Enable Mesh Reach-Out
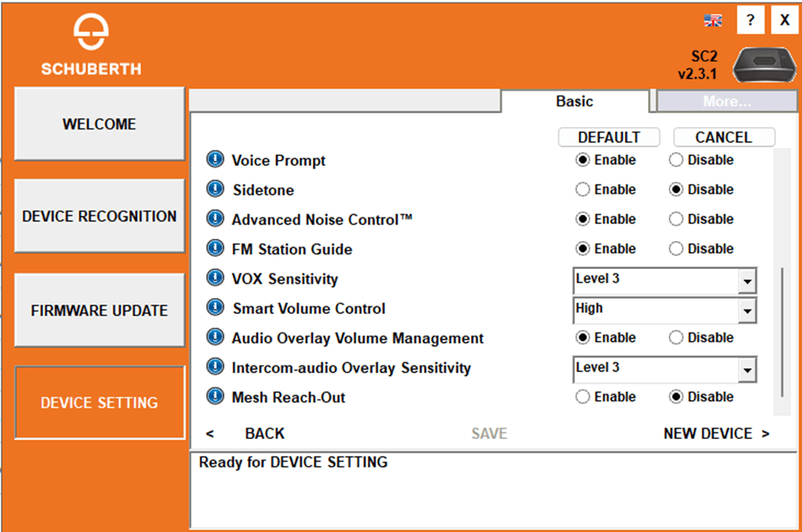 click(x=582, y=397)
